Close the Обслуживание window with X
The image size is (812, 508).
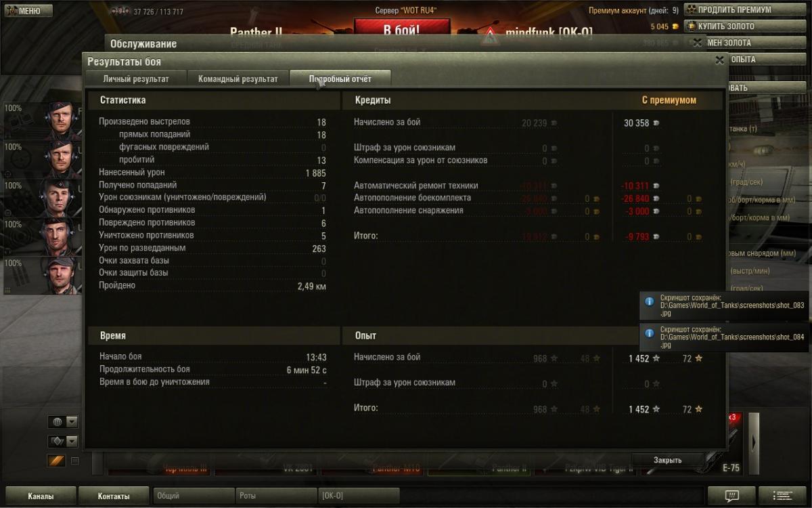pos(698,43)
